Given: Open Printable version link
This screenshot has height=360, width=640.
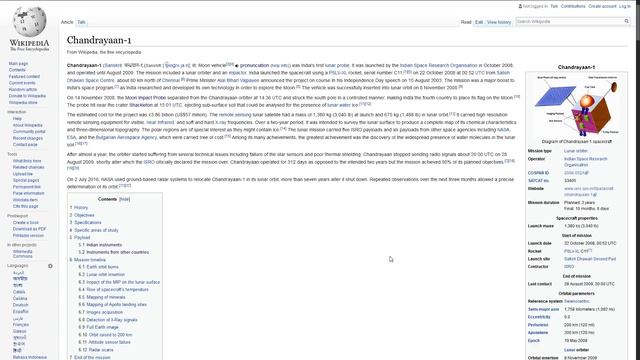Looking at the screenshot, I should [x=28, y=236].
